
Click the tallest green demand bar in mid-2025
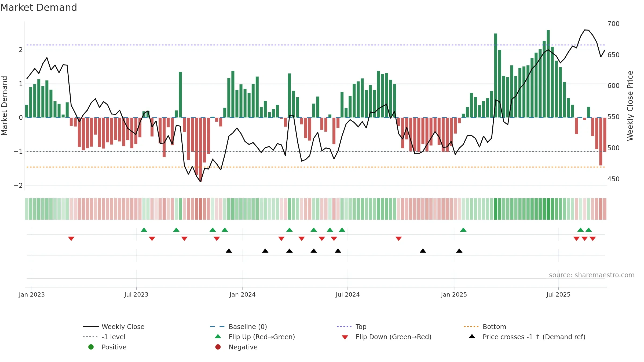[x=548, y=74]
